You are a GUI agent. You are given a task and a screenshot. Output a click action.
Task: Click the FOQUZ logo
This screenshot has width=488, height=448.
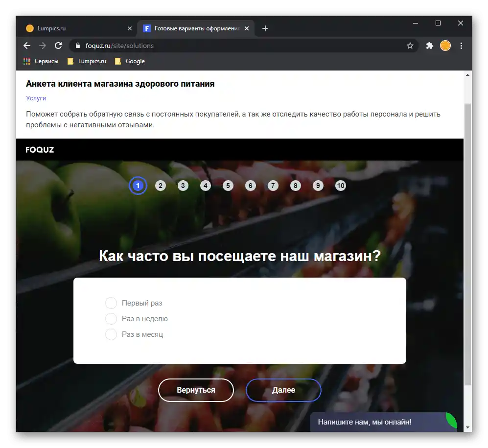(x=40, y=150)
